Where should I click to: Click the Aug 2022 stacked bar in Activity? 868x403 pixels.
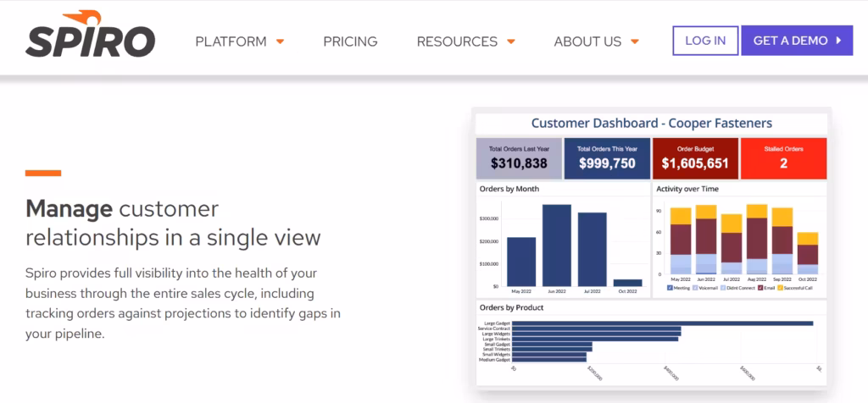(757, 239)
